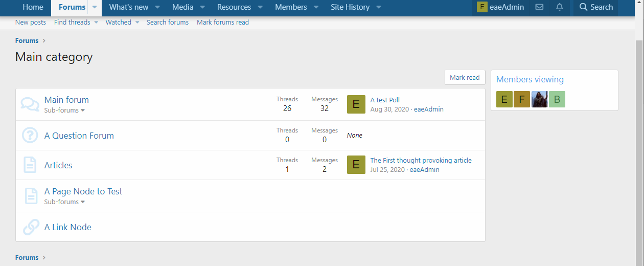Click the Page Node document icon

tap(31, 196)
